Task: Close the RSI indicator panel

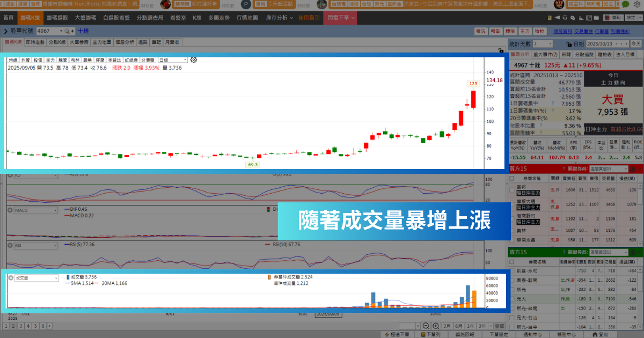Action: click(10, 245)
